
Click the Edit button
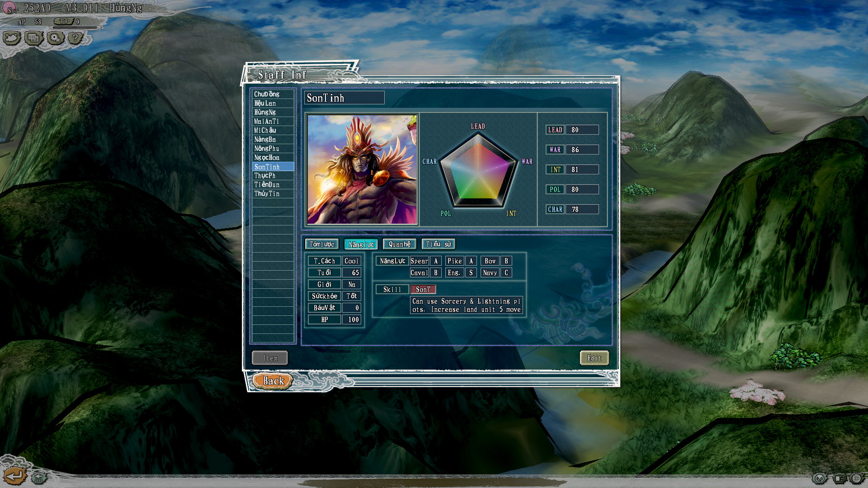point(594,358)
